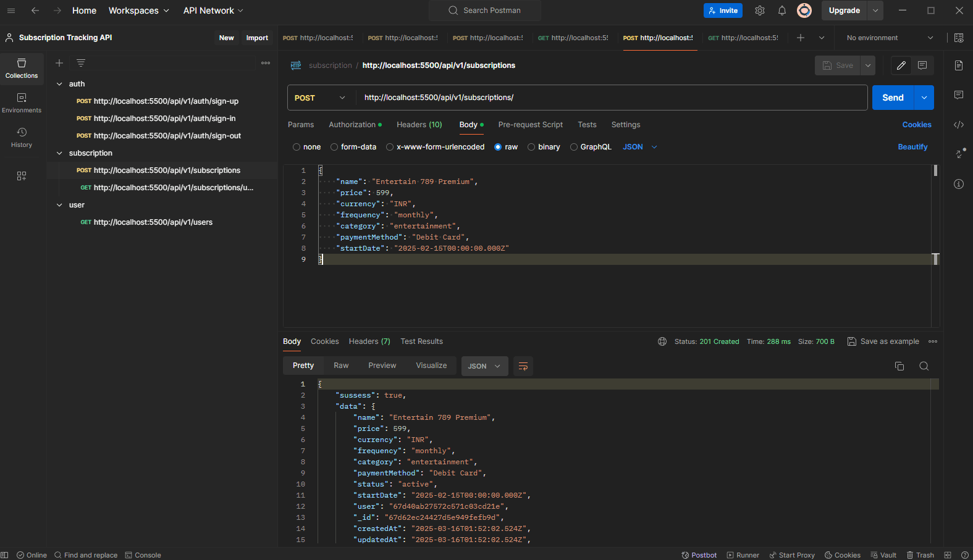Open the user avatar menu
This screenshot has width=973, height=560.
coord(804,10)
